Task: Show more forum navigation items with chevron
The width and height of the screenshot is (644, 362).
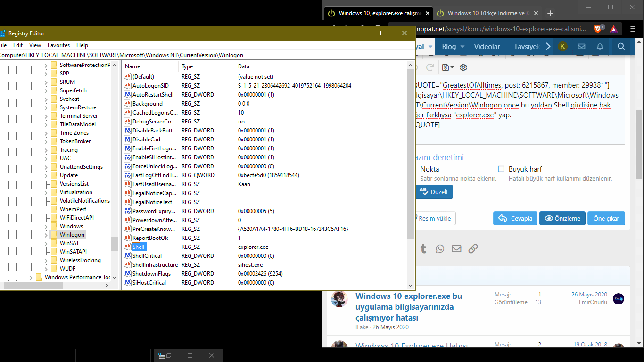Action: 548,46
